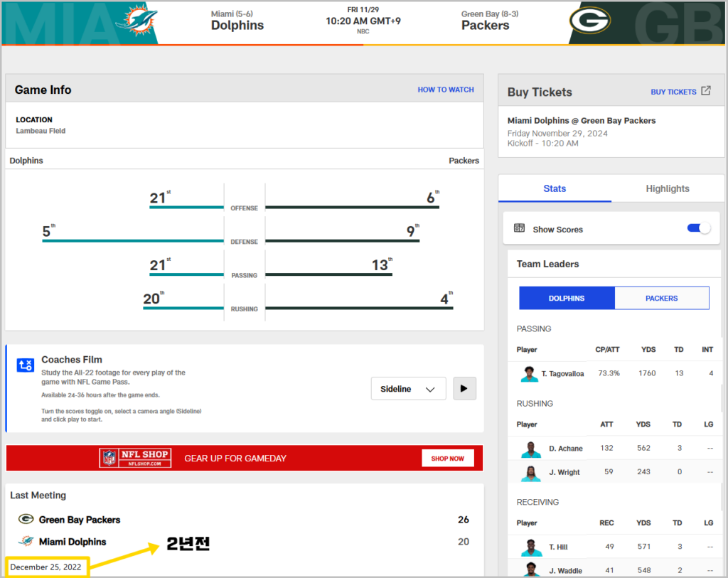
Task: Toggle the Show Scores switch
Action: [699, 228]
